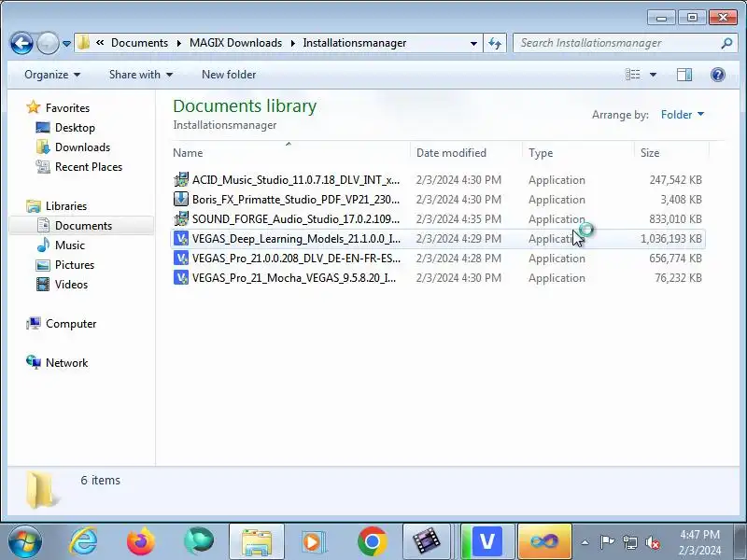Open Windows Explorer taskbar button
This screenshot has height=560, width=747.
coord(257,542)
